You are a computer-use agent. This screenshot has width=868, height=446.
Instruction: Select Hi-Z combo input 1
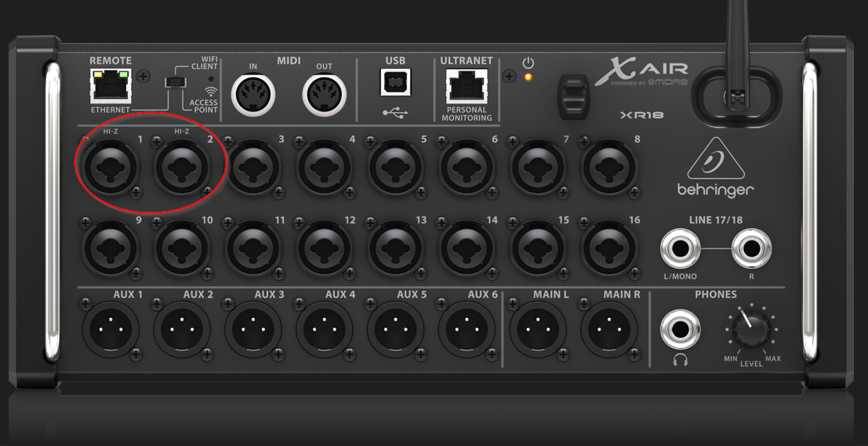[111, 166]
